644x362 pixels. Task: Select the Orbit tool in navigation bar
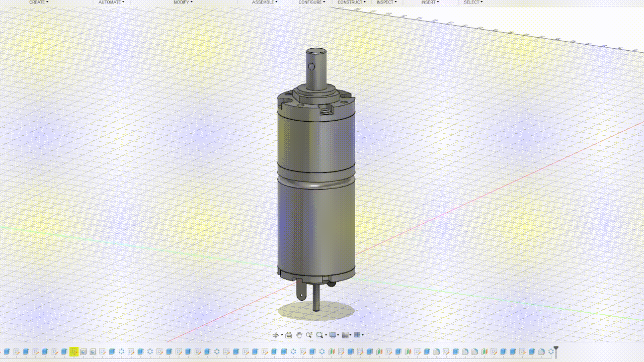click(276, 335)
